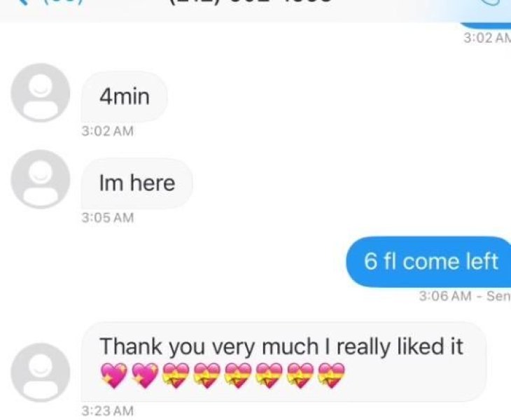511x420 pixels.
Task: Tap the third heart emoji in the message
Action: tap(176, 376)
